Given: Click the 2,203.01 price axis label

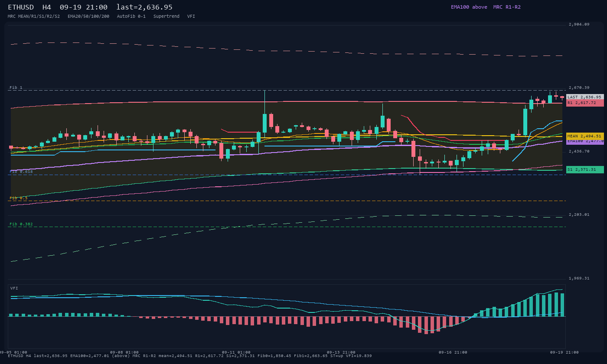Looking at the screenshot, I should click(x=579, y=214).
